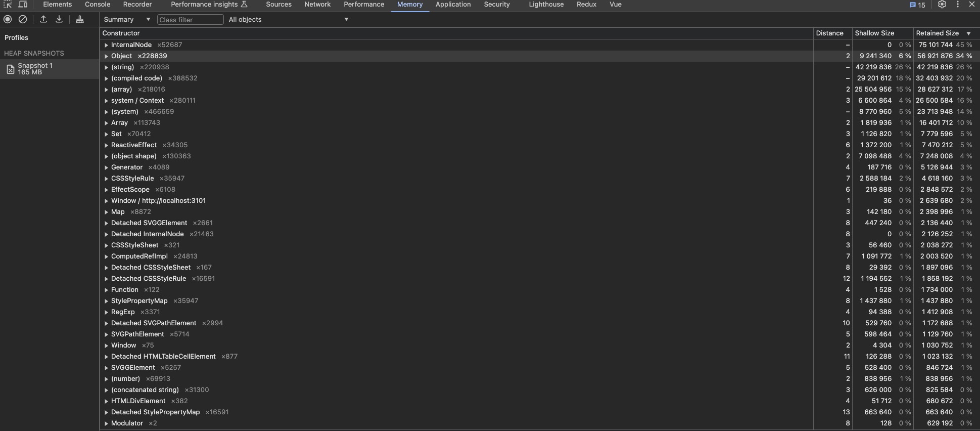The image size is (980, 431).
Task: Open the Lighthouse tab
Action: 546,5
